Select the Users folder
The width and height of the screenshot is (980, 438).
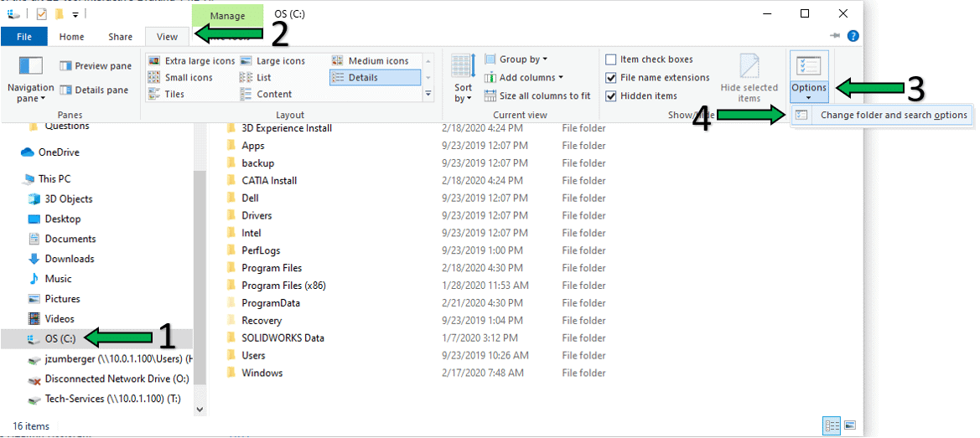coord(246,355)
